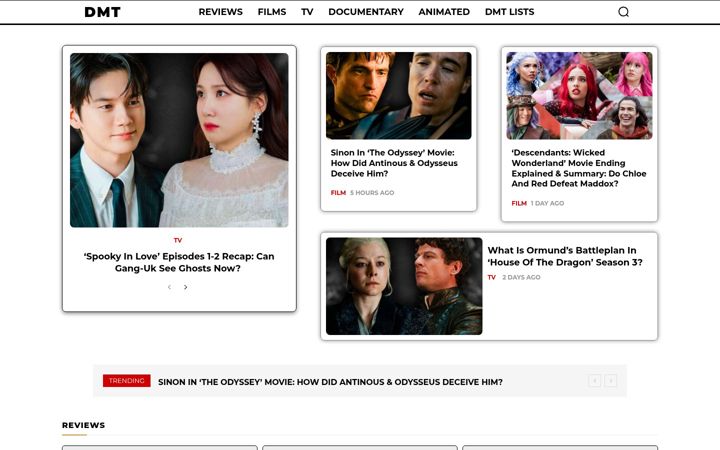Show next featured slide arrow
The image size is (720, 450).
pyautogui.click(x=186, y=287)
